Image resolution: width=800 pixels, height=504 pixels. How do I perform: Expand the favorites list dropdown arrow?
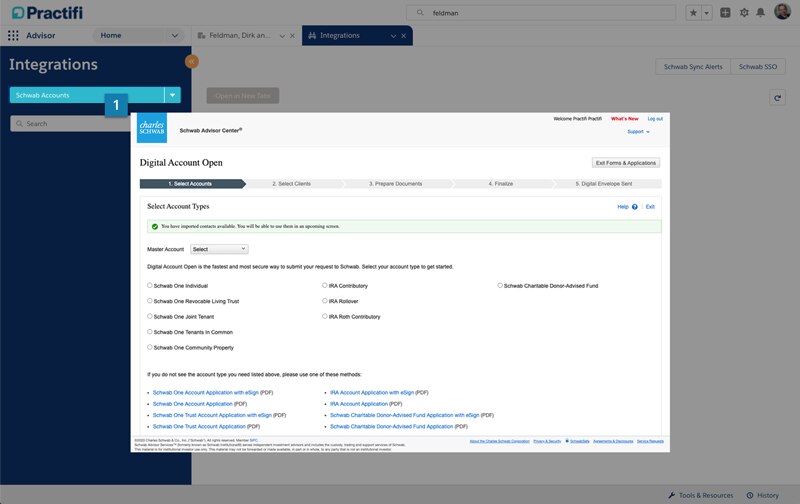click(x=707, y=12)
